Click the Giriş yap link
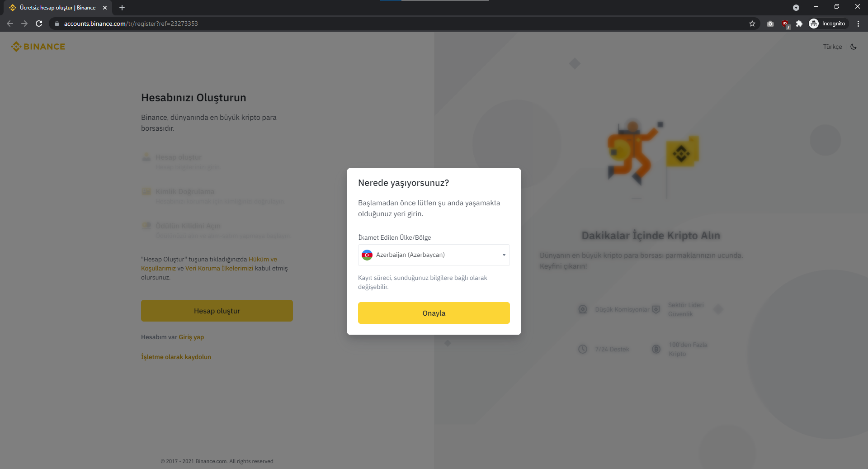The height and width of the screenshot is (469, 868). [191, 337]
